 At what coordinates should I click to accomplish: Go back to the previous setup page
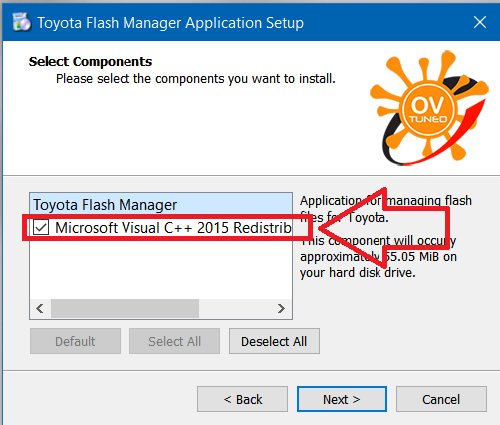coord(242,399)
